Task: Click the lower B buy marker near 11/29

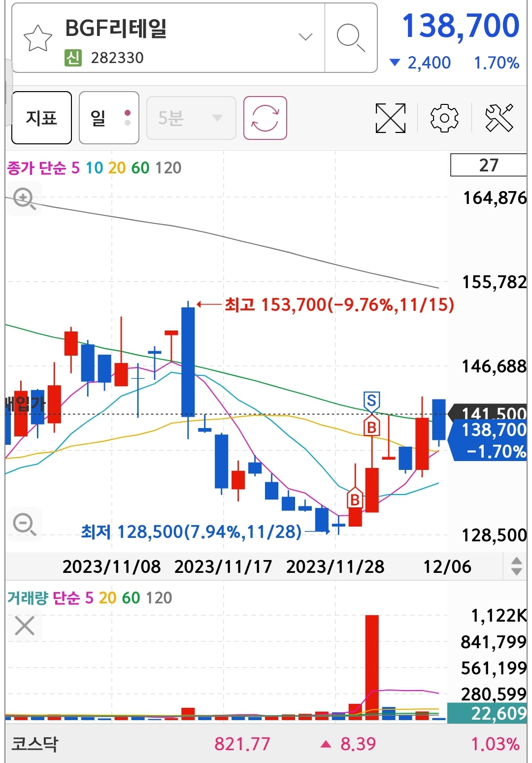Action: pos(355,499)
